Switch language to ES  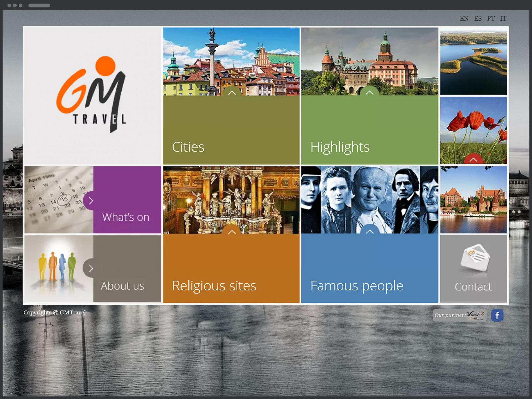(x=478, y=19)
